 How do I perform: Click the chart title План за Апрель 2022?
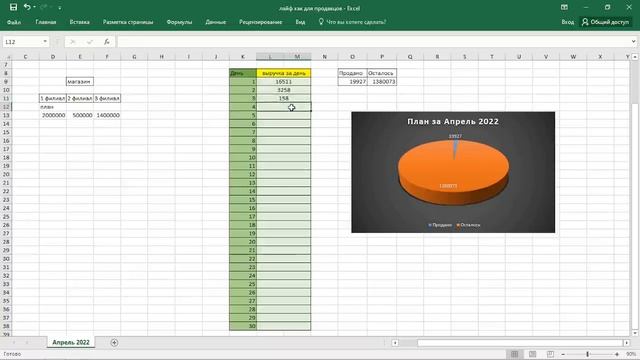(x=453, y=121)
